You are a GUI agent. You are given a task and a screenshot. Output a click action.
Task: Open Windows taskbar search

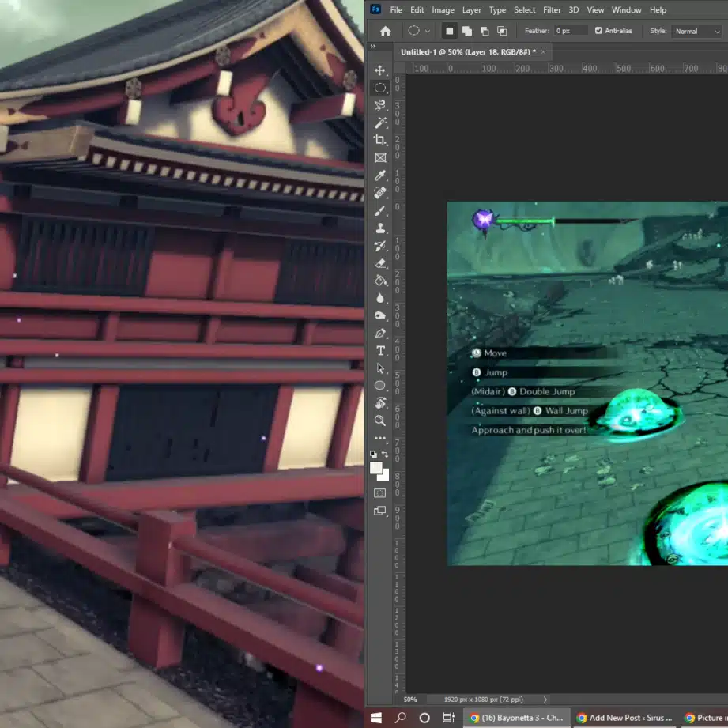tap(400, 718)
